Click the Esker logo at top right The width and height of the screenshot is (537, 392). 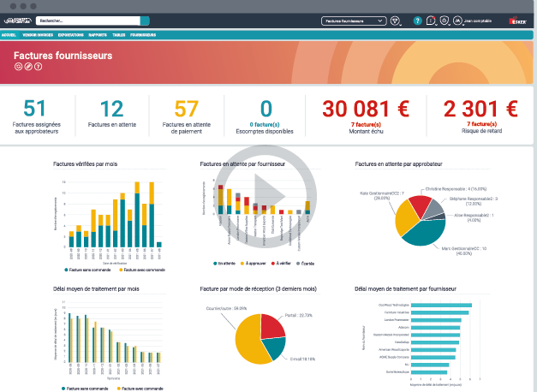click(x=517, y=21)
